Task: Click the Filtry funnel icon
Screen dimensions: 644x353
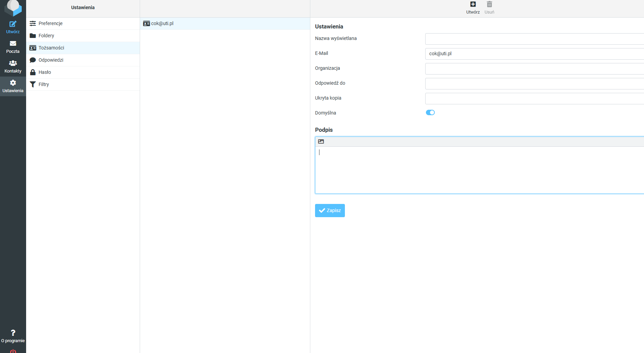Action: [x=33, y=84]
